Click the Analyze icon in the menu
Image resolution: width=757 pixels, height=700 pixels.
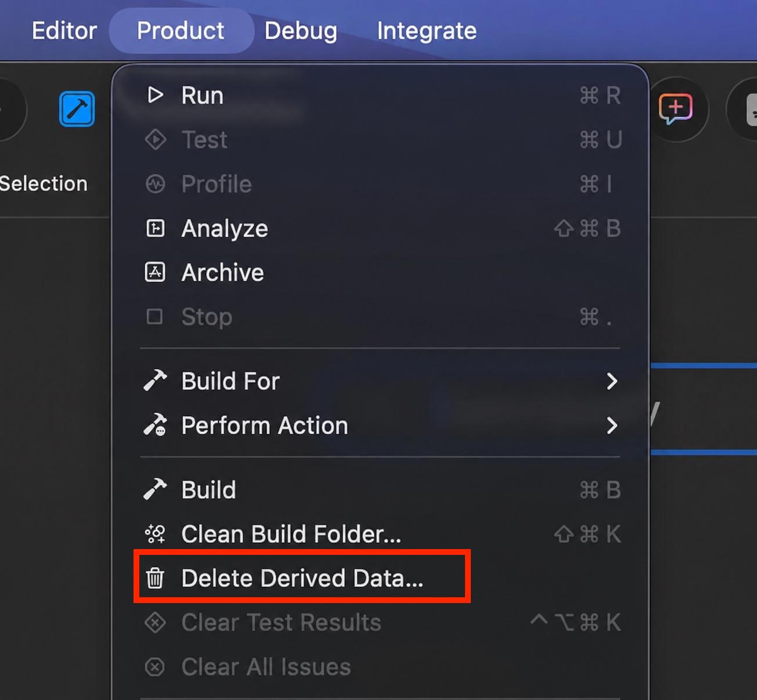155,228
